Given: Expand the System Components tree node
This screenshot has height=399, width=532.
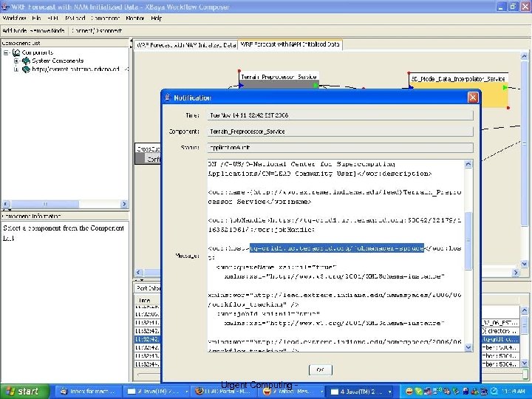Looking at the screenshot, I should [x=16, y=61].
